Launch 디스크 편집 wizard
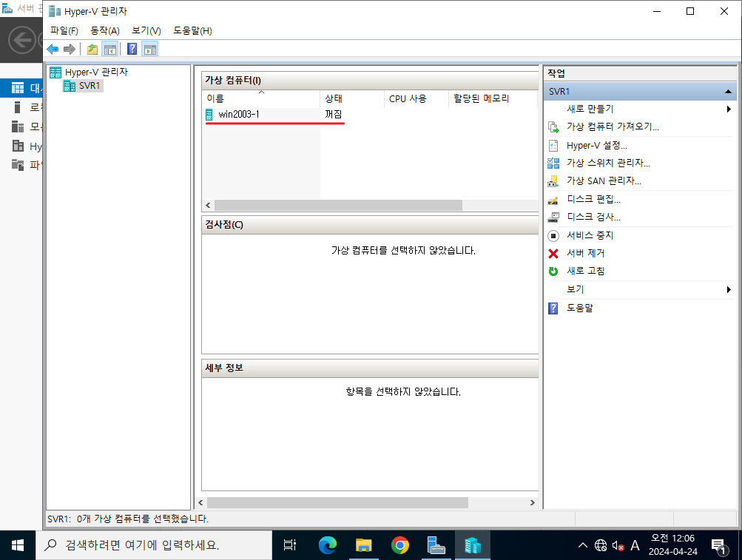The height and width of the screenshot is (560, 742). tap(593, 199)
